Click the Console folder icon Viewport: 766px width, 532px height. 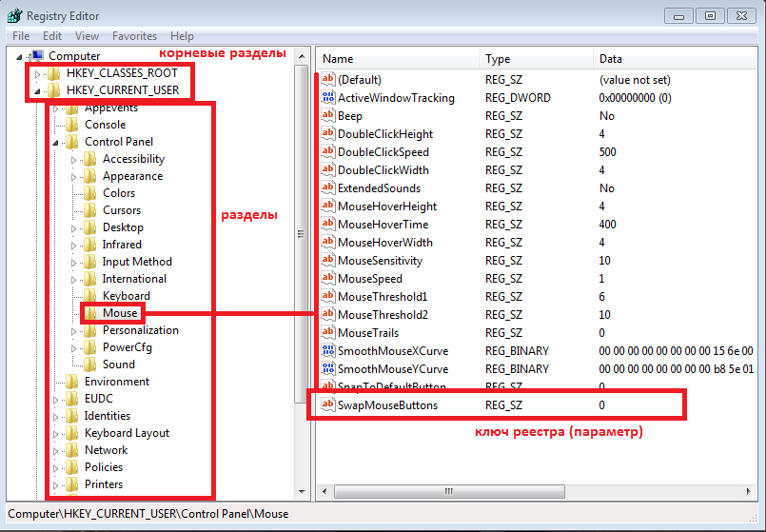point(71,125)
